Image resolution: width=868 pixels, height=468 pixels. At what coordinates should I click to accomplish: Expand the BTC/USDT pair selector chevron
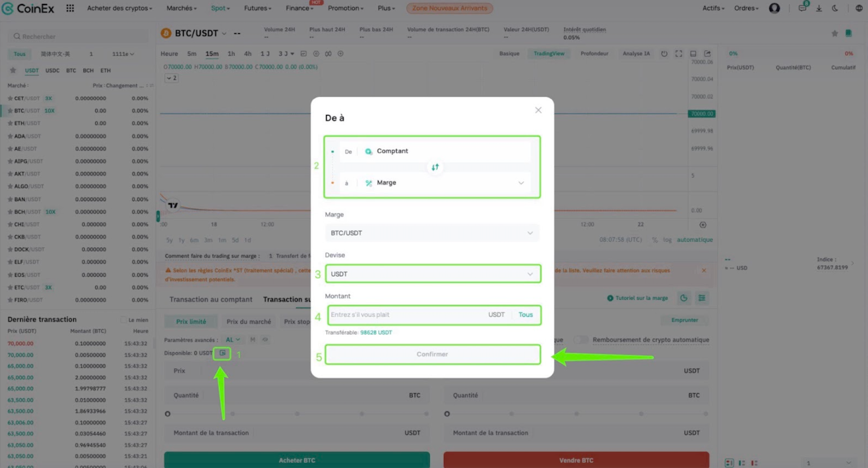(x=224, y=34)
